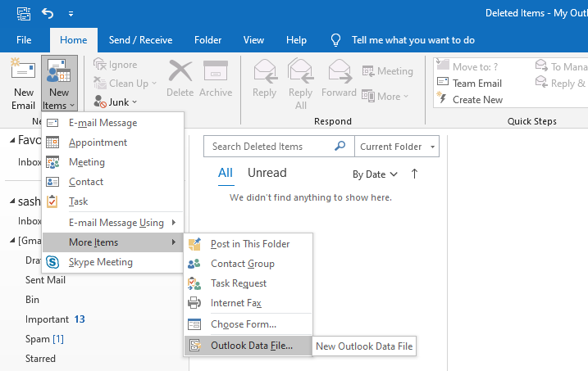The height and width of the screenshot is (371, 588).
Task: Open the Starred folder
Action: pyautogui.click(x=40, y=359)
